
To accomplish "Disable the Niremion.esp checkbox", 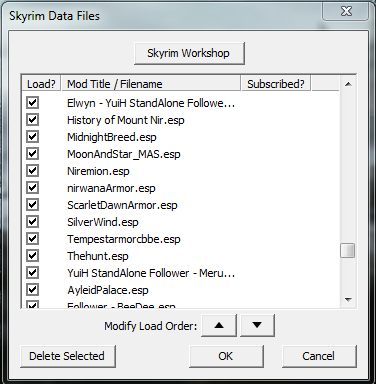I will click(x=33, y=171).
